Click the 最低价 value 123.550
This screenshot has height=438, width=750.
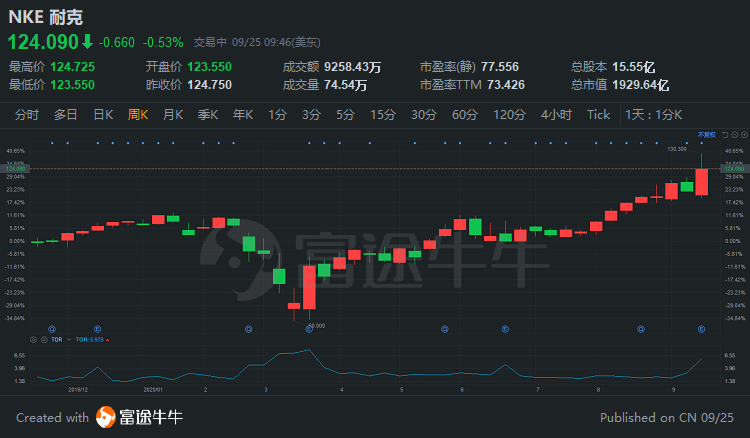(73, 85)
